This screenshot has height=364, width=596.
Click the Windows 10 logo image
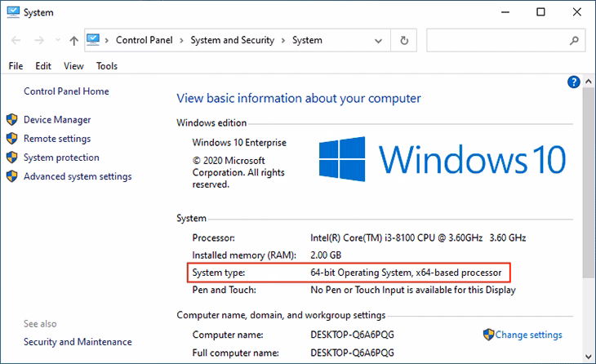(442, 159)
